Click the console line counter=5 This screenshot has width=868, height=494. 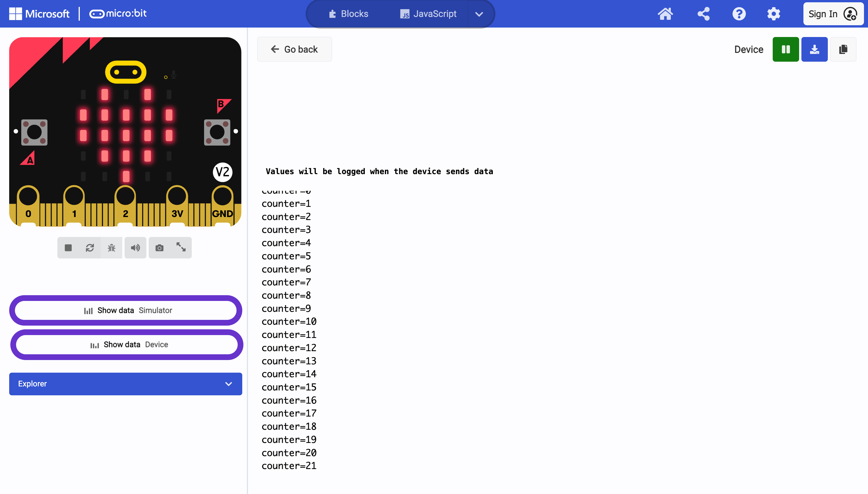click(286, 256)
